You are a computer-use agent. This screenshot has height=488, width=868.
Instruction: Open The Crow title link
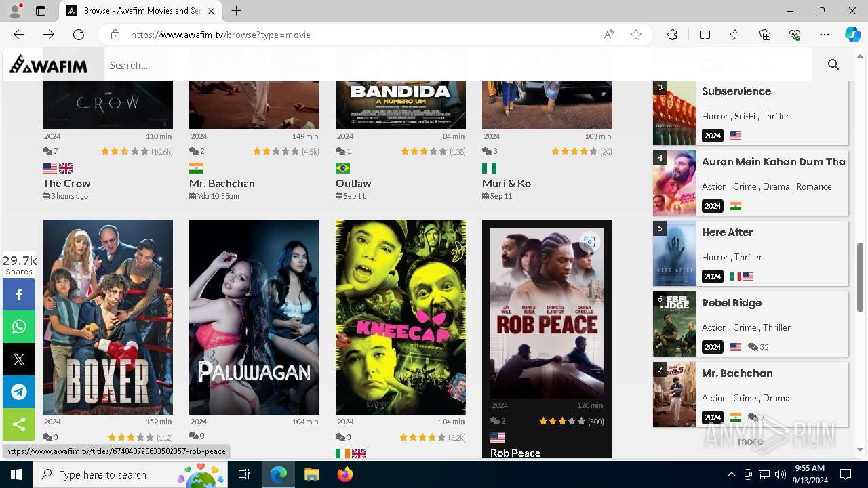(66, 183)
